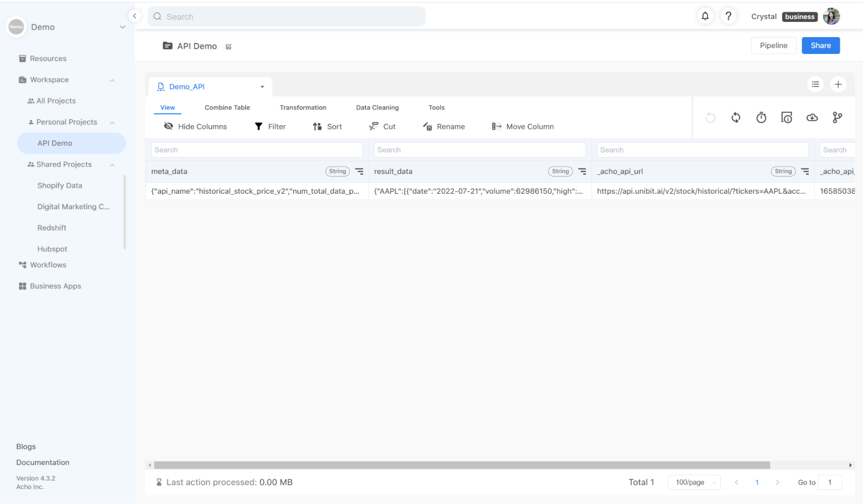Open the Documentation link
This screenshot has height=504, width=863.
(x=42, y=462)
